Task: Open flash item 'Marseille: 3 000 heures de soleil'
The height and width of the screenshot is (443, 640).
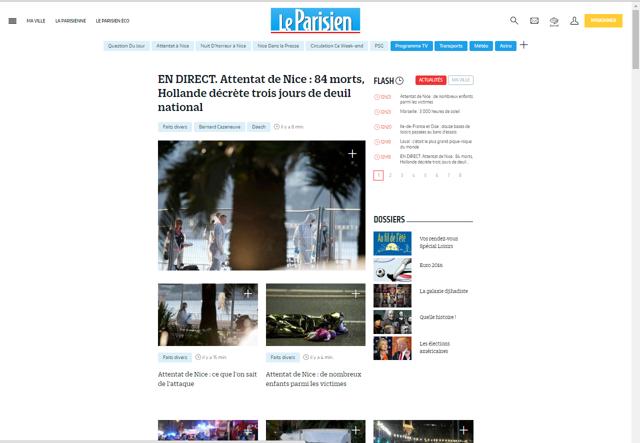Action: click(430, 111)
